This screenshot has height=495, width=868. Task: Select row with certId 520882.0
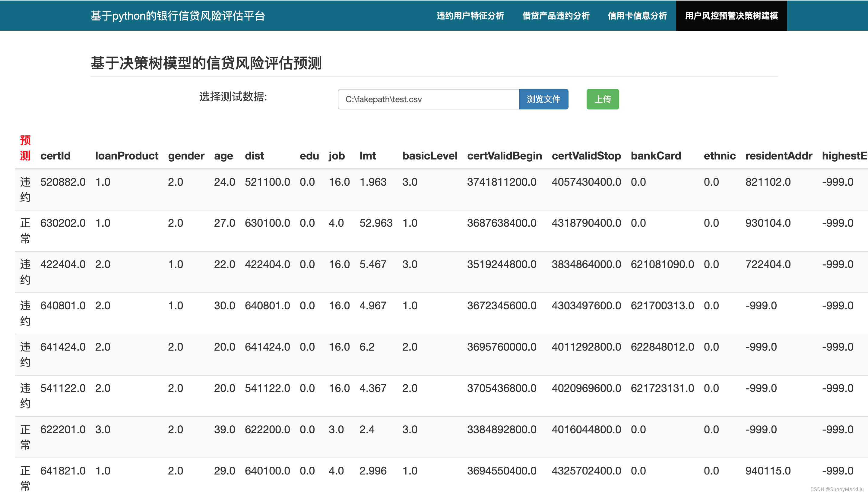(x=63, y=182)
